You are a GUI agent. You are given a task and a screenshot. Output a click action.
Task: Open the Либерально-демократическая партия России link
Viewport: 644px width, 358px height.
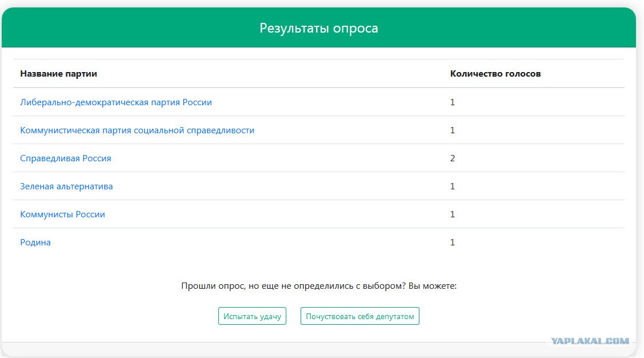point(116,102)
